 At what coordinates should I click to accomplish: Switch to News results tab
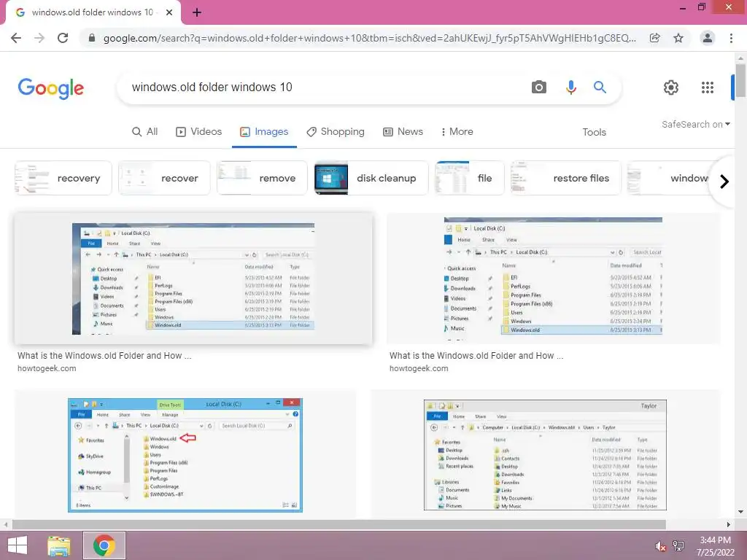click(x=403, y=132)
